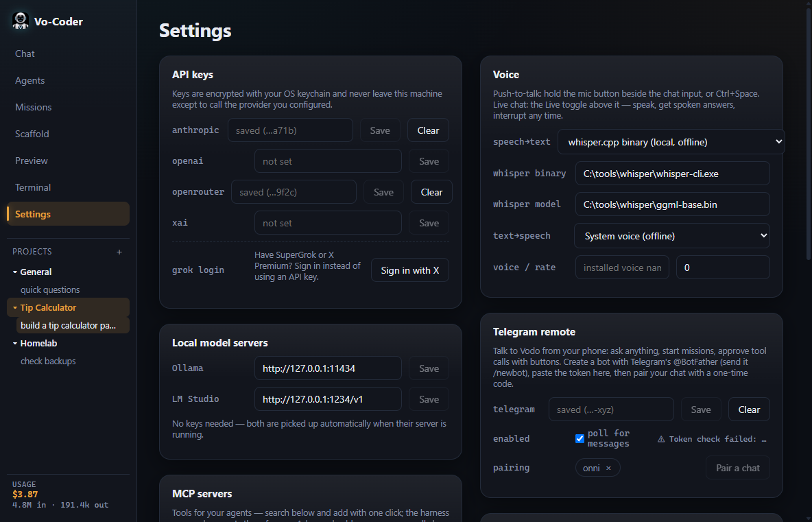The height and width of the screenshot is (522, 812).
Task: Open the speech→text dropdown
Action: (x=671, y=142)
